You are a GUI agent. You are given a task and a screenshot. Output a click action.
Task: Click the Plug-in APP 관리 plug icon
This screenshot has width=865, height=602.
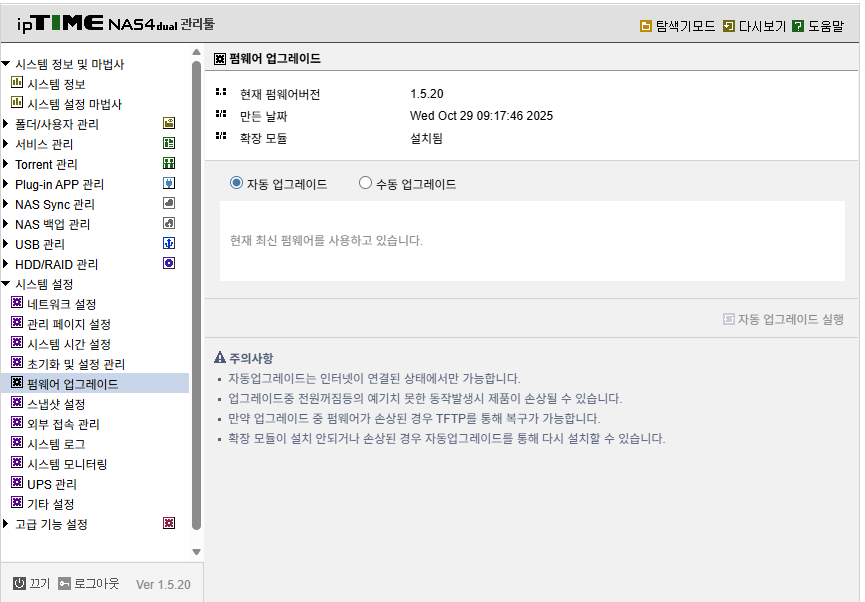coord(169,183)
